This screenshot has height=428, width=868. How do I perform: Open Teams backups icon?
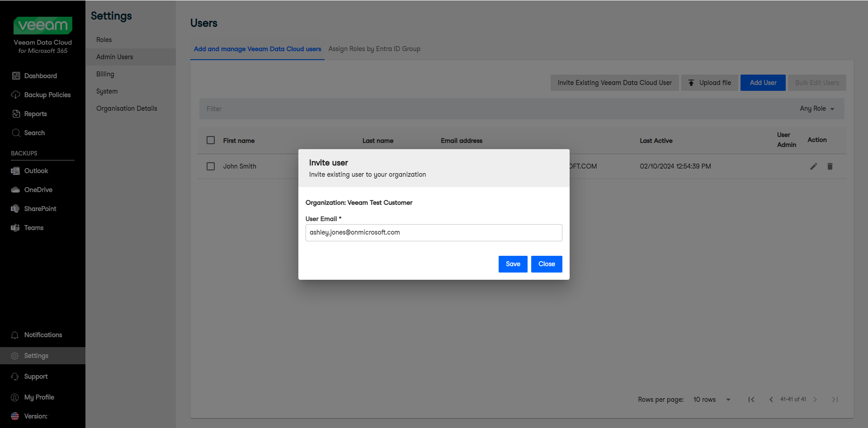point(15,228)
